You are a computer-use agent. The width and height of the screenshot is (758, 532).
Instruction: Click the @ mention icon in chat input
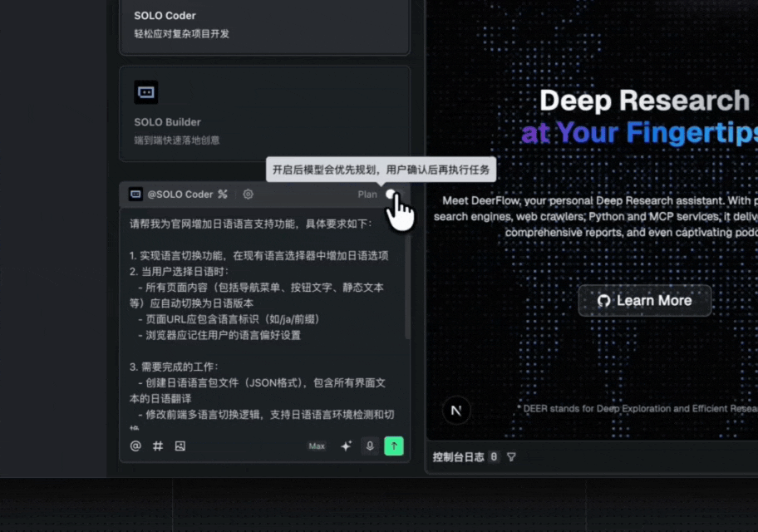(135, 446)
